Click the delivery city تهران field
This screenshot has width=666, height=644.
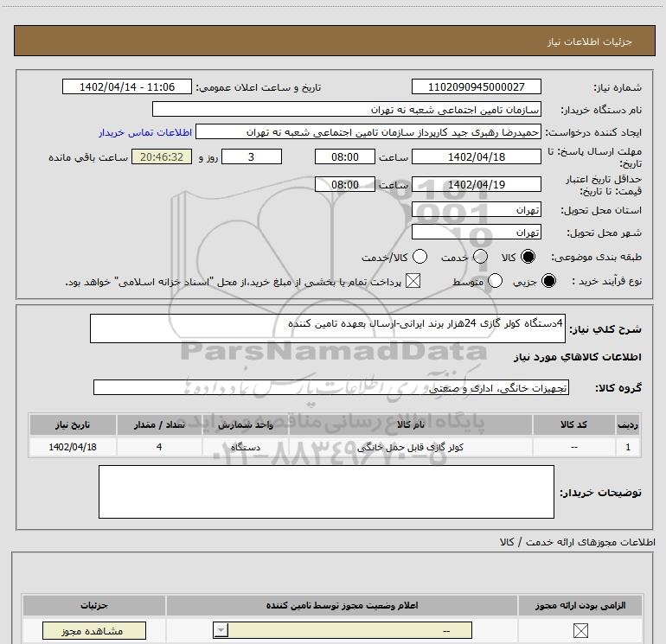[476, 232]
